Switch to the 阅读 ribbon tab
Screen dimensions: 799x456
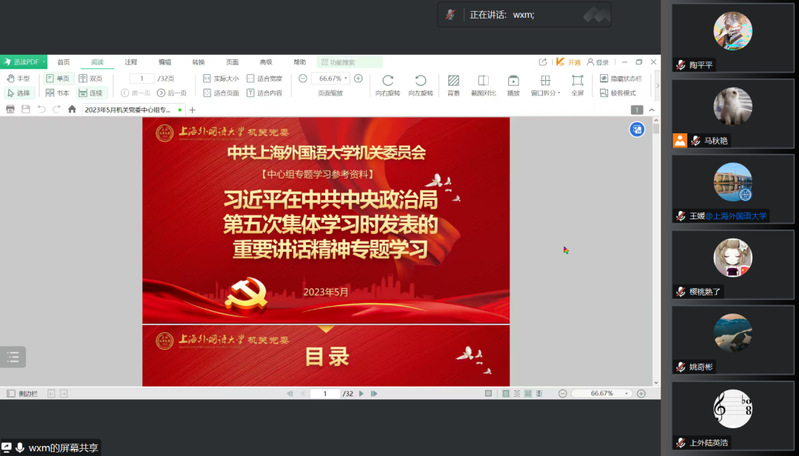(x=97, y=62)
